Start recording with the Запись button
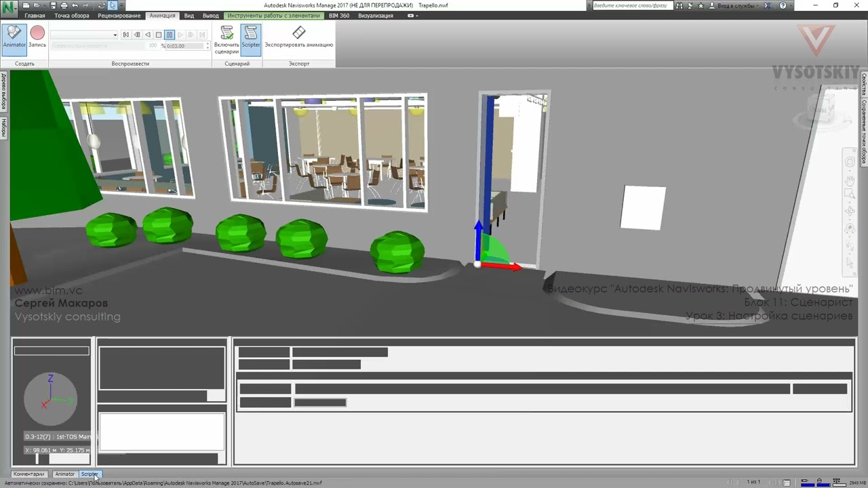The height and width of the screenshot is (488, 868). point(37,37)
